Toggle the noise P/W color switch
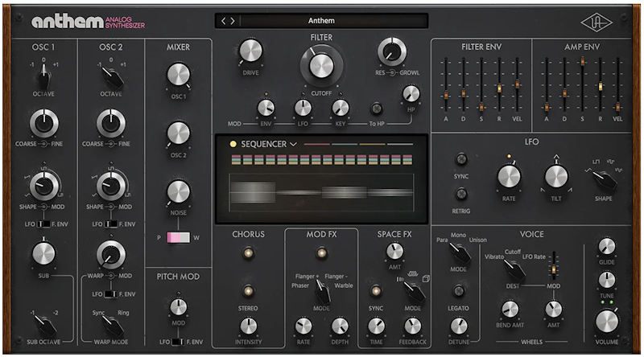 (x=178, y=237)
